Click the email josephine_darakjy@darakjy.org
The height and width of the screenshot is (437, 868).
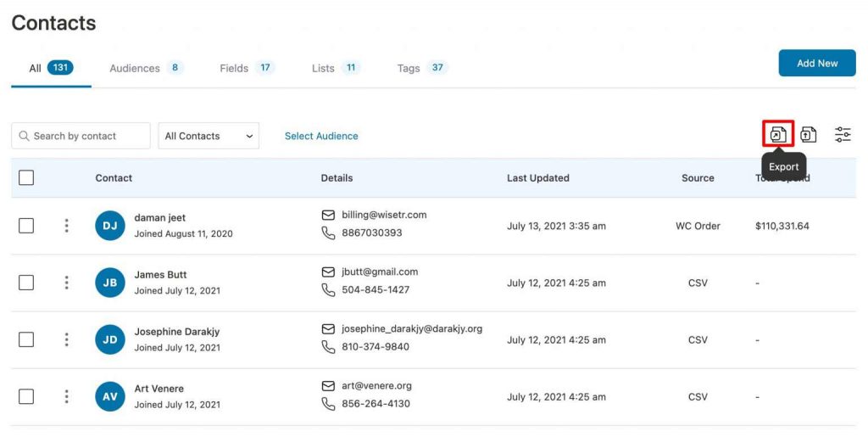[x=412, y=329]
